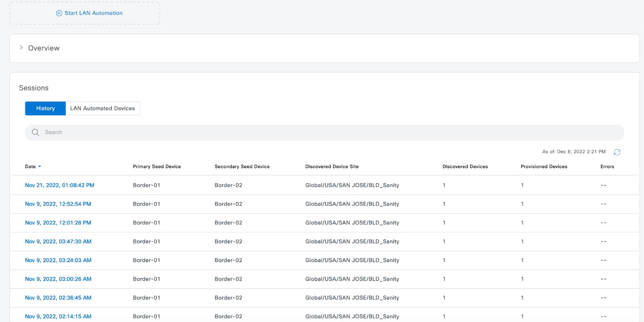Image resolution: width=644 pixels, height=322 pixels.
Task: Click Start LAN Automation button
Action: click(x=85, y=13)
